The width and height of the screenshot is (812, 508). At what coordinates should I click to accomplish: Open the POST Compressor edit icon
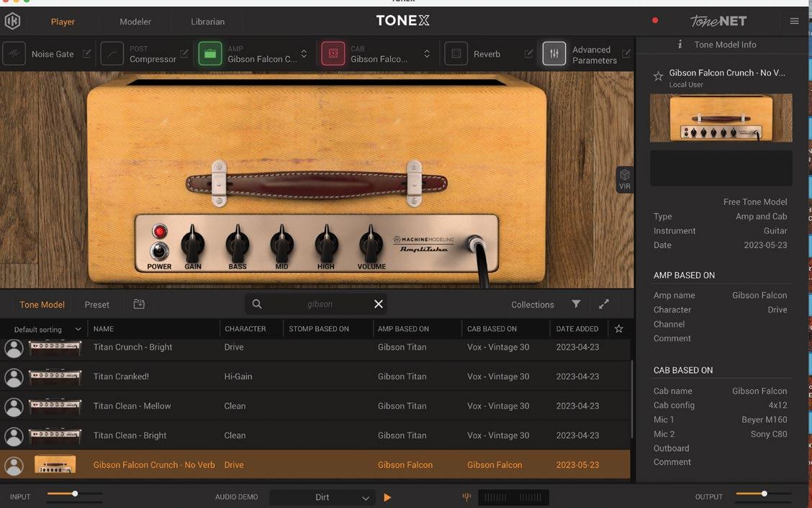[184, 54]
